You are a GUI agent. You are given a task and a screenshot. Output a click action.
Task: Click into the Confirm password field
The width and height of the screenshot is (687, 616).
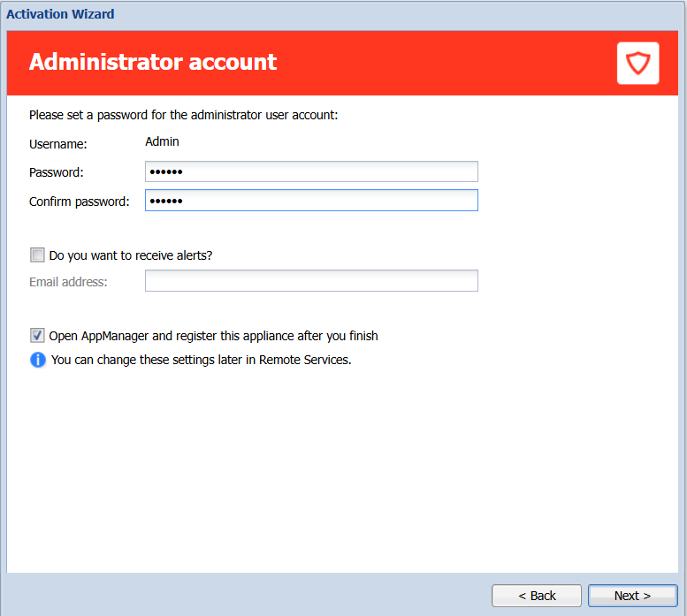click(311, 201)
